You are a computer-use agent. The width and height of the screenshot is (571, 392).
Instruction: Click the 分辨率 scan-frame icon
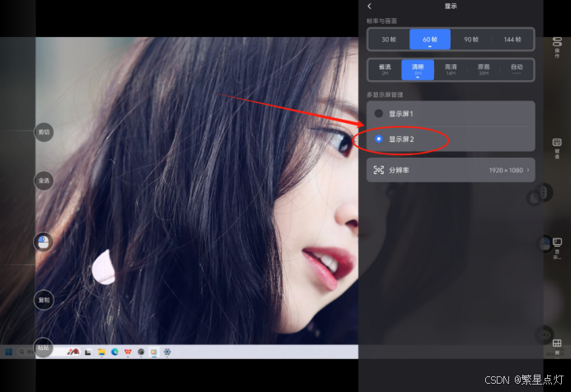tap(379, 170)
